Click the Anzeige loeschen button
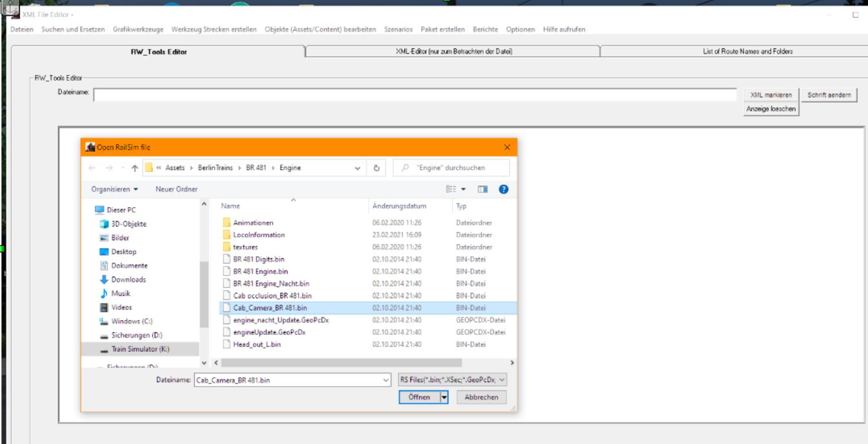868x444 pixels. pyautogui.click(x=771, y=109)
